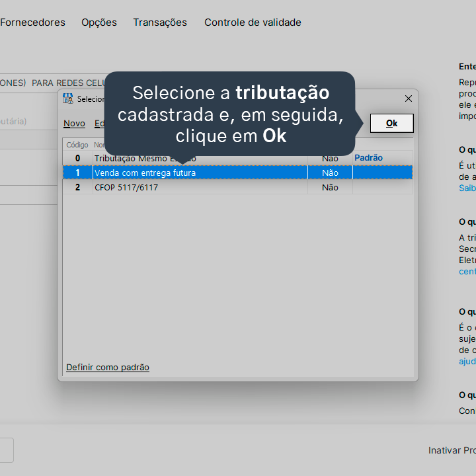Click the Novo link in the dialog

pos(74,124)
